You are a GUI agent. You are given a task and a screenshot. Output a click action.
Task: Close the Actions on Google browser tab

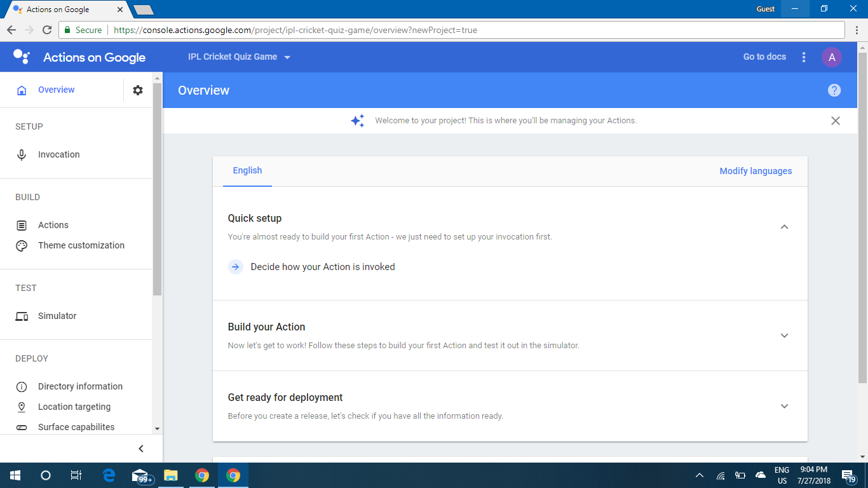(120, 10)
